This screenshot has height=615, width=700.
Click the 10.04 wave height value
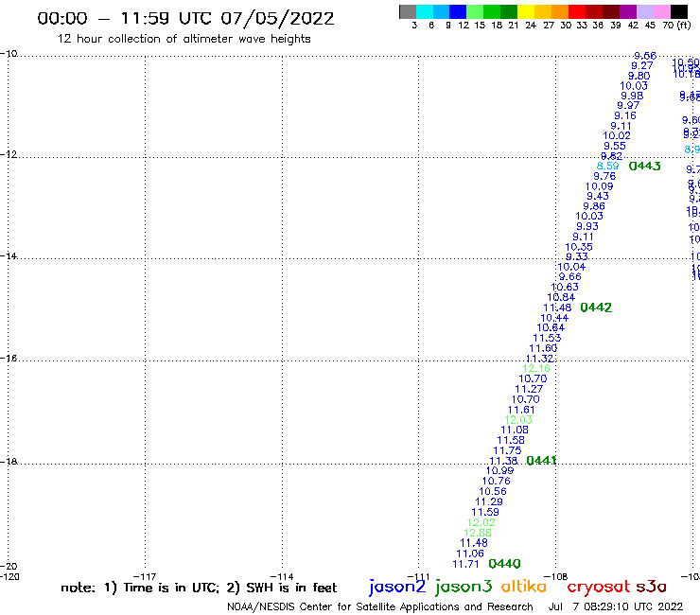(x=571, y=267)
